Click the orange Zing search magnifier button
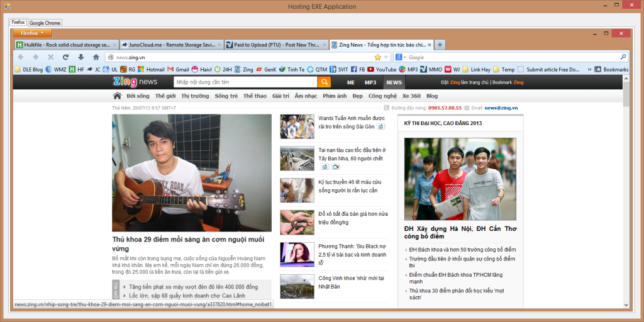The width and height of the screenshot is (644, 322). (324, 82)
